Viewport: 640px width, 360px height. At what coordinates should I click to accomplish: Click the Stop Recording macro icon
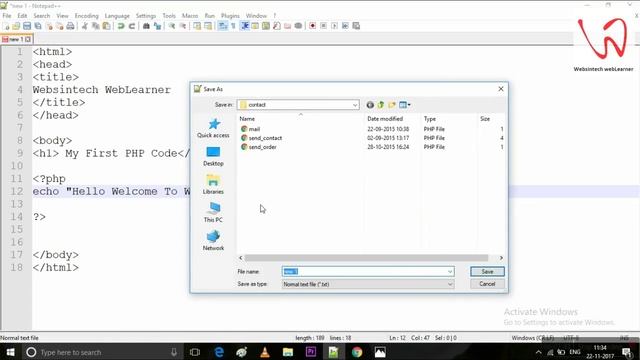click(x=323, y=26)
